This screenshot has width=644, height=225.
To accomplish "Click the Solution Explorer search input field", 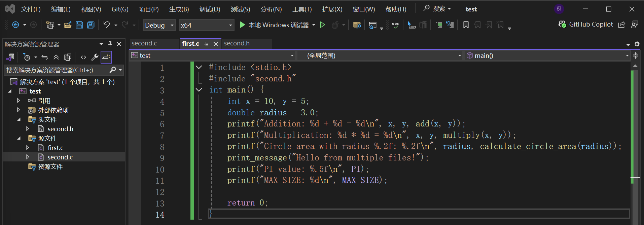I will click(x=56, y=70).
